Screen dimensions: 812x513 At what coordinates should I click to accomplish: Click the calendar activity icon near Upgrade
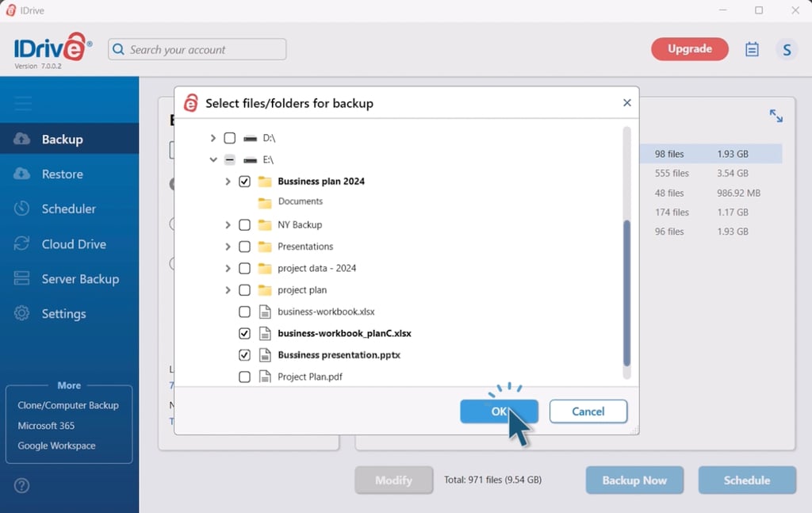(x=751, y=48)
